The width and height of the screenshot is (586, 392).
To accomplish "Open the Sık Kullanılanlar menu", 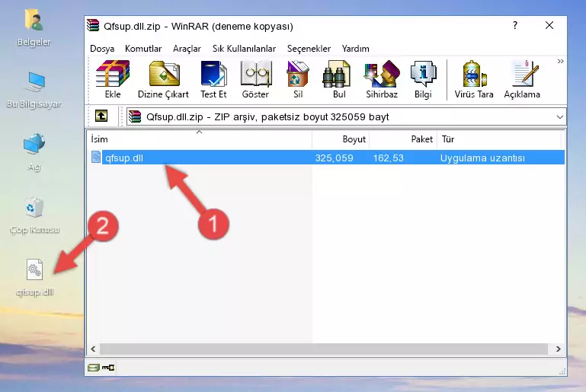I will coord(244,49).
